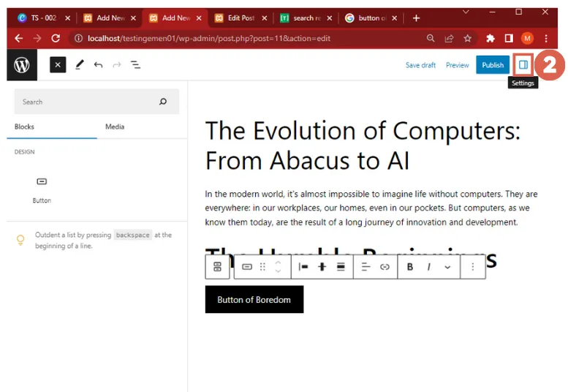Switch to the Media tab

pos(115,127)
